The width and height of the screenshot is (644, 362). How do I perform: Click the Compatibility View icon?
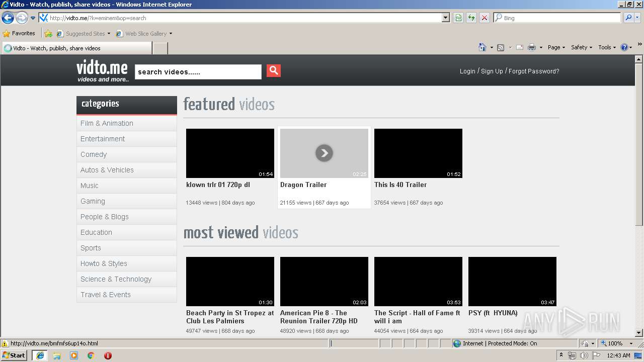tap(458, 18)
